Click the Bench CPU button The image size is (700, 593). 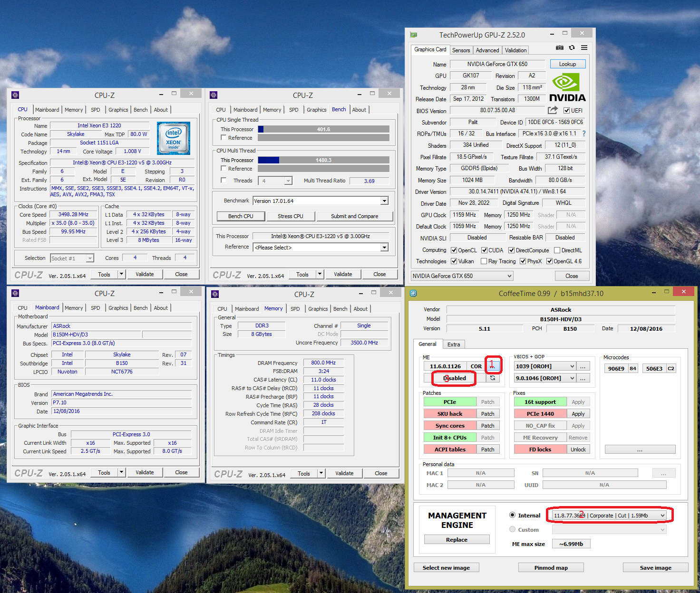(x=241, y=216)
